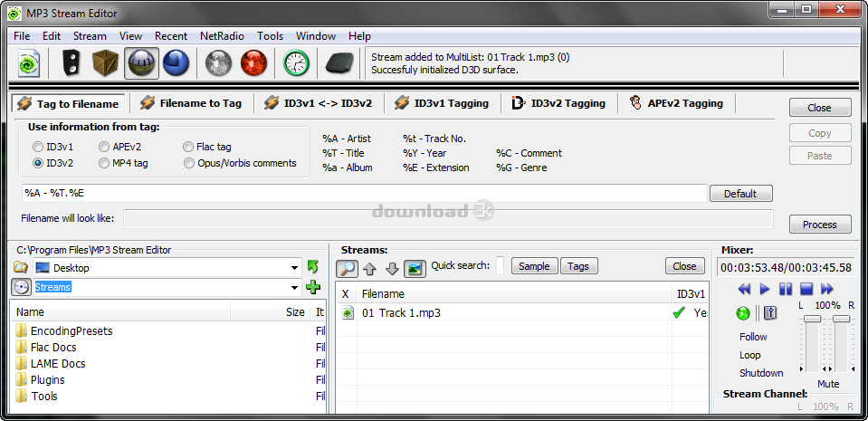Close the Streams panel with Close button
The image size is (868, 421).
(x=684, y=266)
